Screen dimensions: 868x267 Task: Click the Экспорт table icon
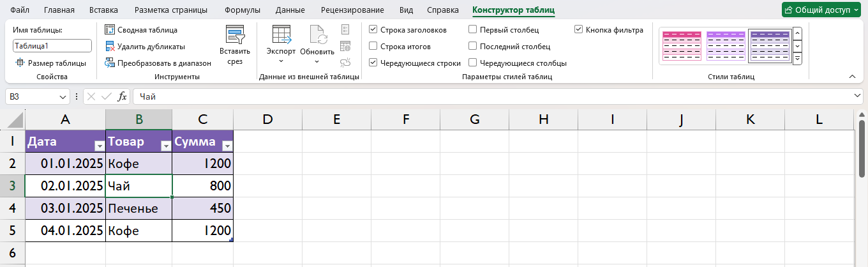(x=281, y=34)
